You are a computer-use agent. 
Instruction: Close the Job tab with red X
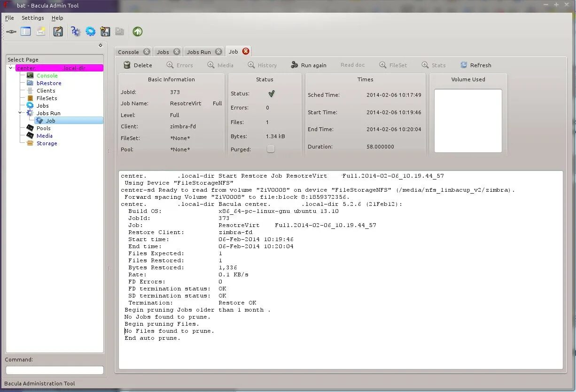tap(246, 51)
